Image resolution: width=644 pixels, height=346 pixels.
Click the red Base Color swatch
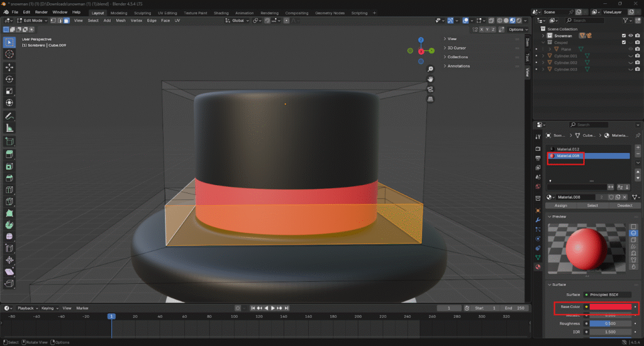point(610,307)
